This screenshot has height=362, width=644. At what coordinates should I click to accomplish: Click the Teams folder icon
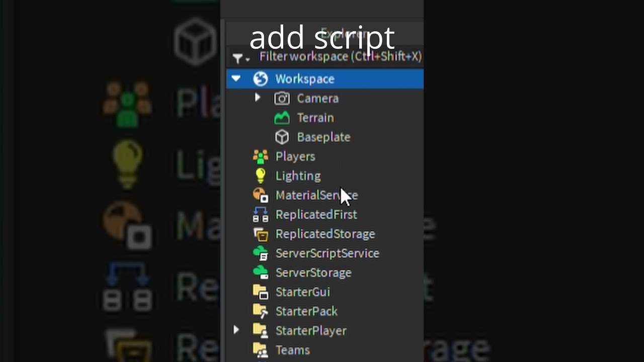click(260, 350)
